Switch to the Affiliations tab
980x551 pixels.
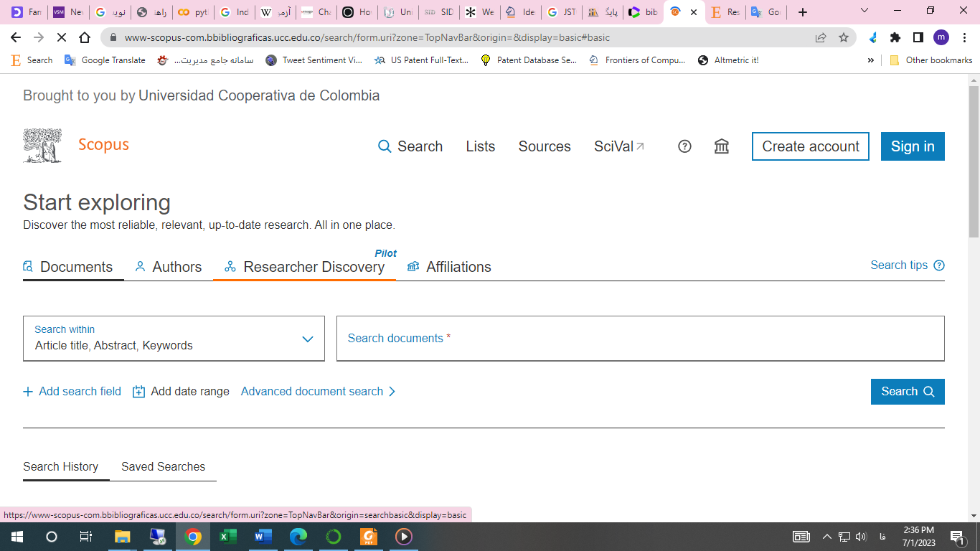[449, 267]
